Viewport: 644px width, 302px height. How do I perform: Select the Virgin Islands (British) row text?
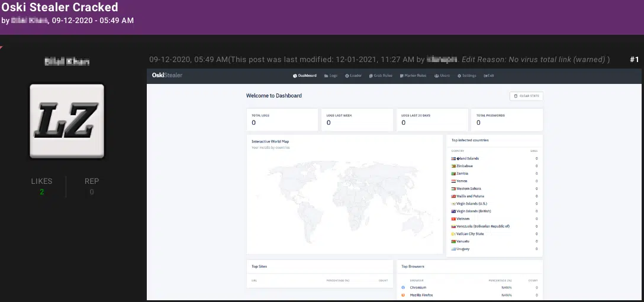point(474,212)
